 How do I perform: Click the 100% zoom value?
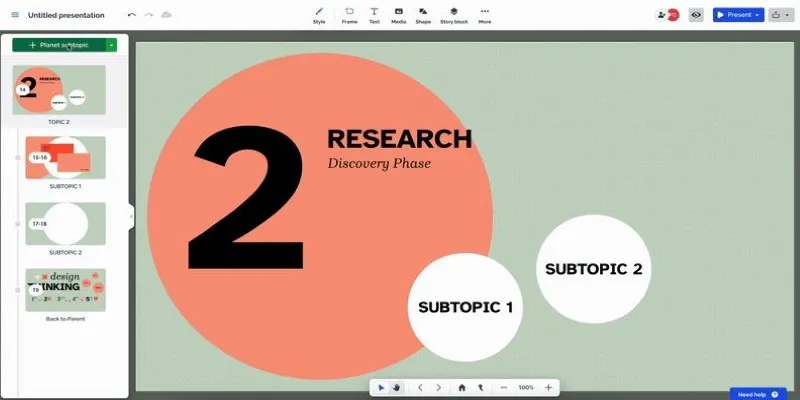[x=526, y=388]
